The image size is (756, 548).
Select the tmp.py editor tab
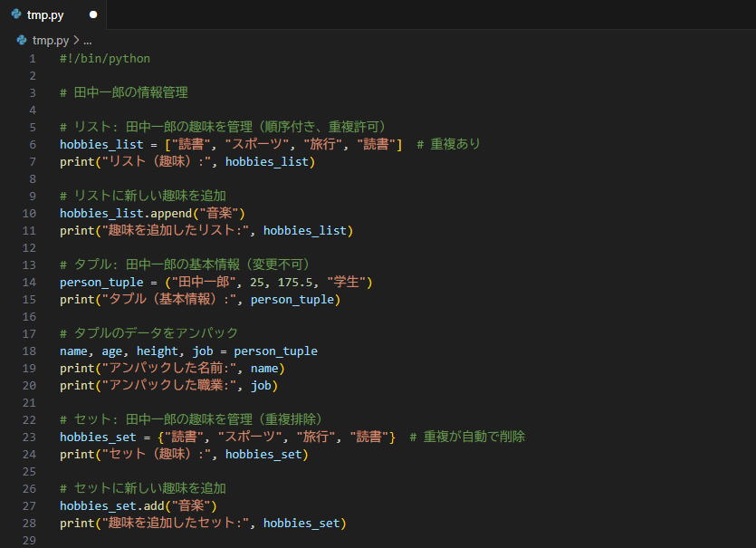(x=53, y=14)
